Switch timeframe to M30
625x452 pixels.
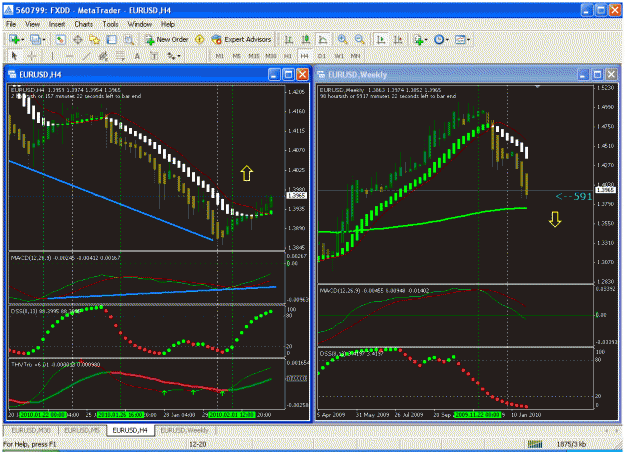[271, 56]
